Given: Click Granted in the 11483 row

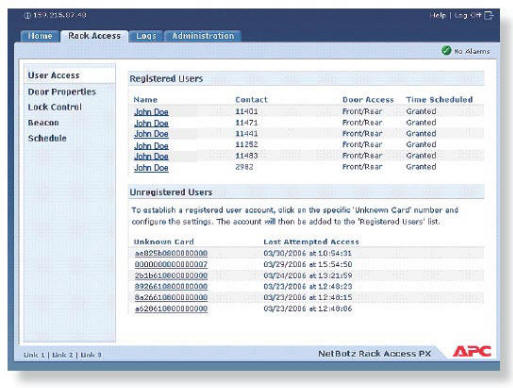Looking at the screenshot, I should pos(421,155).
